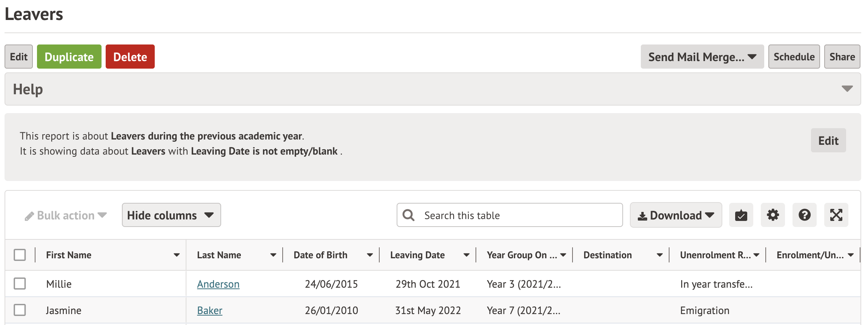Click the green Duplicate button

click(x=69, y=57)
